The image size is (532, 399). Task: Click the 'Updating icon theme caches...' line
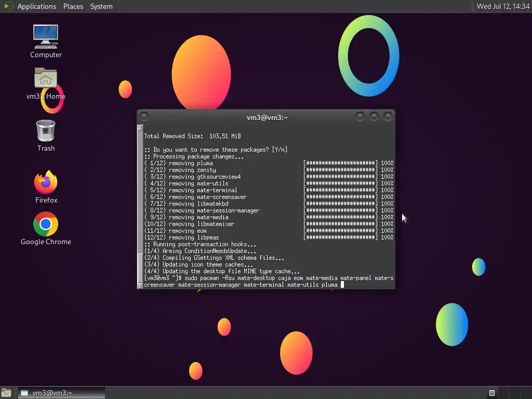click(198, 264)
